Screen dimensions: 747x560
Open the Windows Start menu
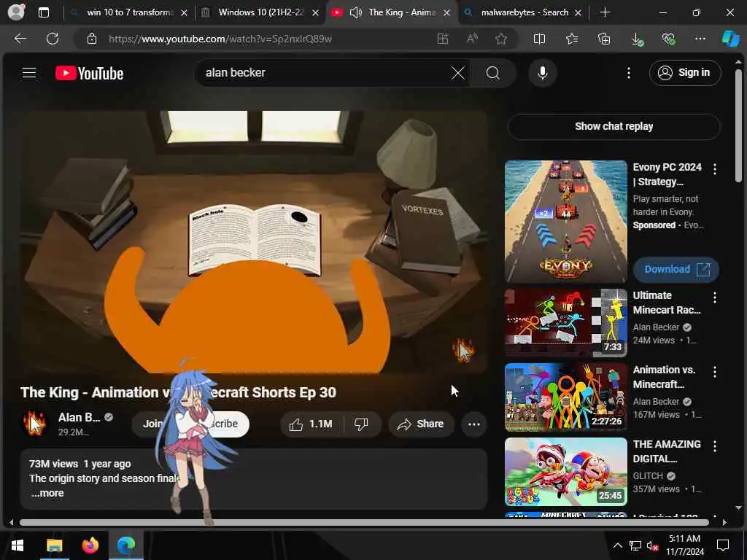click(18, 545)
